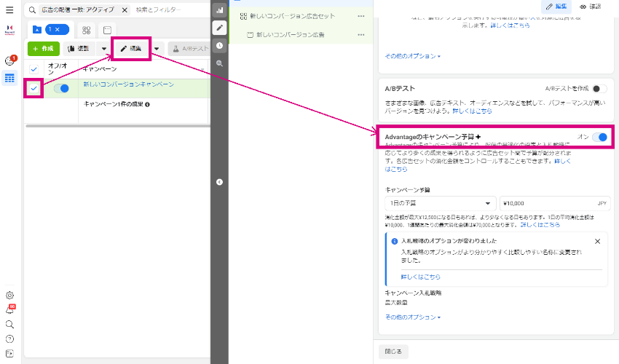Open notifications bell with red badge
The height and width of the screenshot is (364, 619).
(9, 310)
